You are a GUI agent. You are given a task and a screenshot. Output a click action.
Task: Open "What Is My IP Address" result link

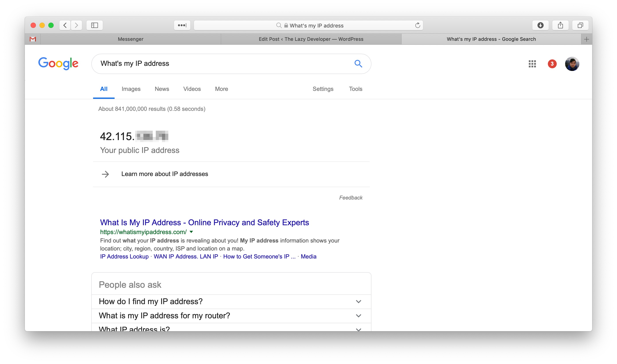[x=204, y=223]
